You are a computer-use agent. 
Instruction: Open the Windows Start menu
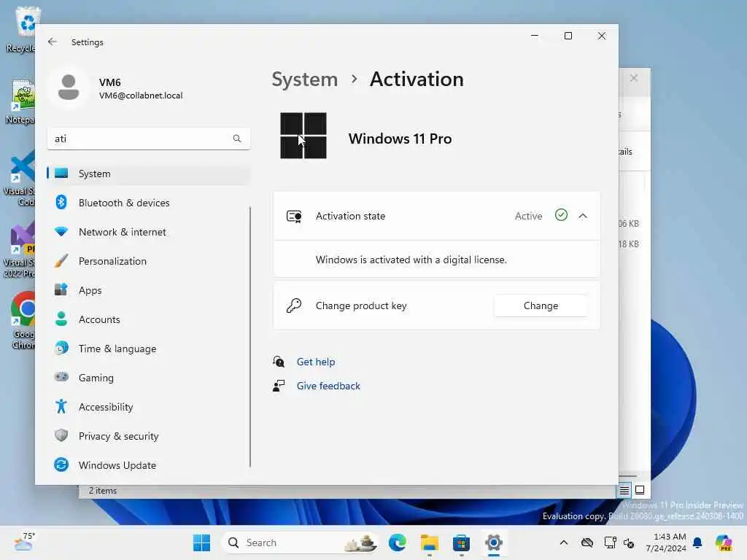(201, 542)
